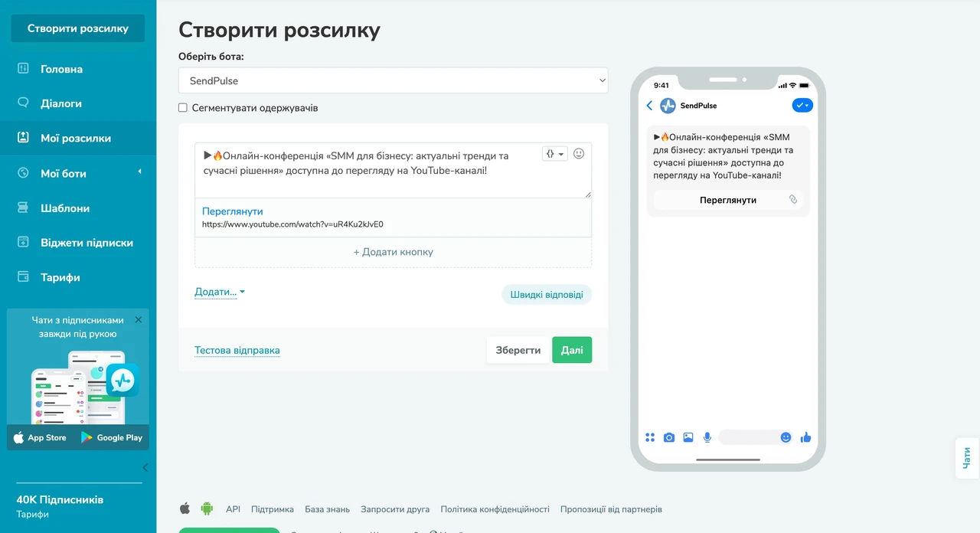Click the Переглянути button in phone preview
The image size is (980, 533).
[728, 200]
